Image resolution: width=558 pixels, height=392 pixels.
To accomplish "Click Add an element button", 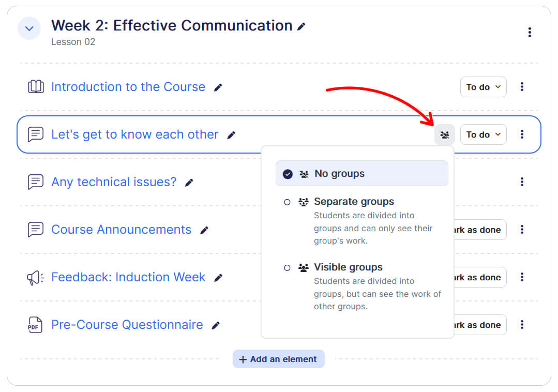I will tap(278, 359).
